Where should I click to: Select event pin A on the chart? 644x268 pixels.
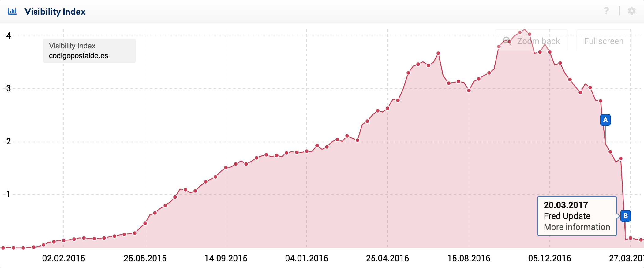605,120
